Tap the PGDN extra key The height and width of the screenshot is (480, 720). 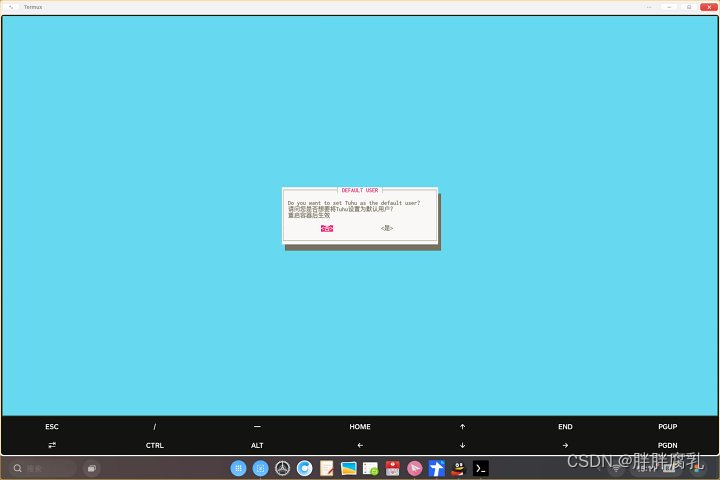[668, 446]
